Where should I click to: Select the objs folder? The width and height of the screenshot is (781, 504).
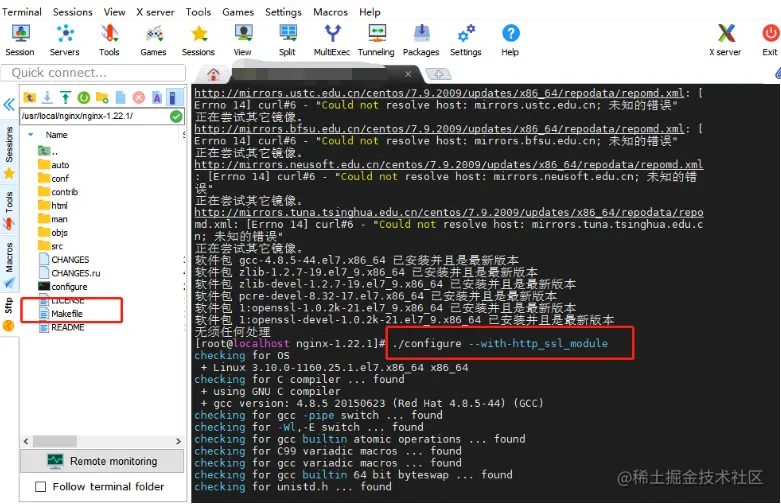(x=53, y=233)
